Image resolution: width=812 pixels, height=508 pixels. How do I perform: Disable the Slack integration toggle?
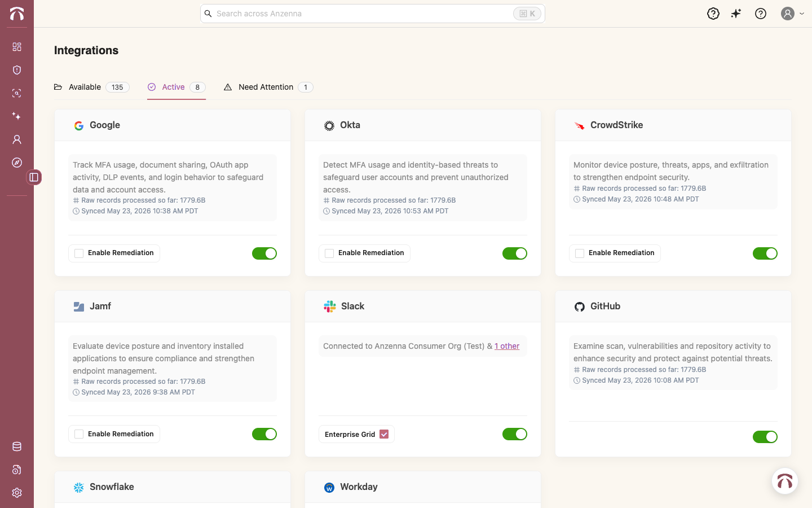(515, 434)
